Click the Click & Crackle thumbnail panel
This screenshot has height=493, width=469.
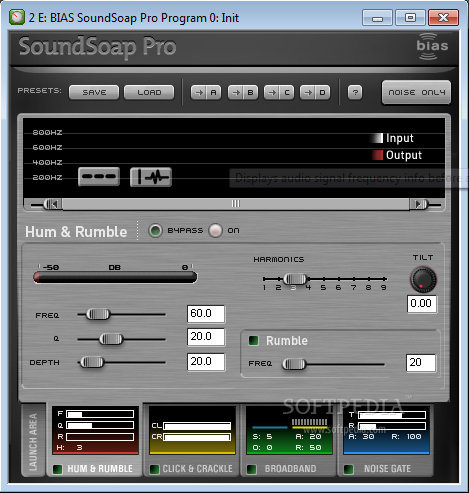[192, 430]
